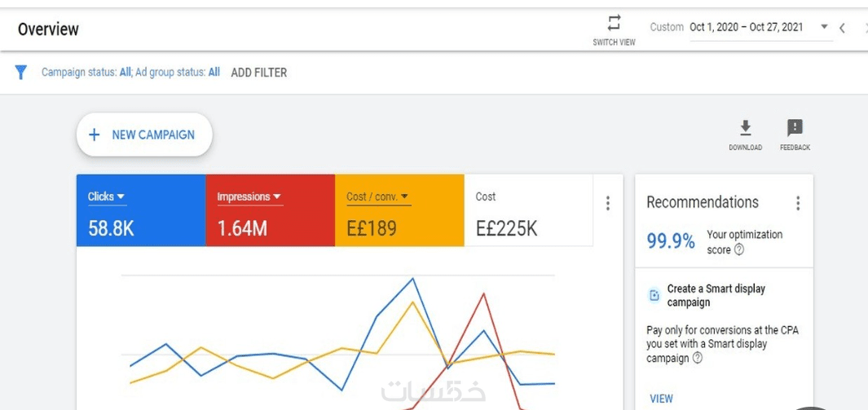Screen dimensions: 868x410
Task: Expand the Cost / conv. metric dropdown
Action: [404, 196]
